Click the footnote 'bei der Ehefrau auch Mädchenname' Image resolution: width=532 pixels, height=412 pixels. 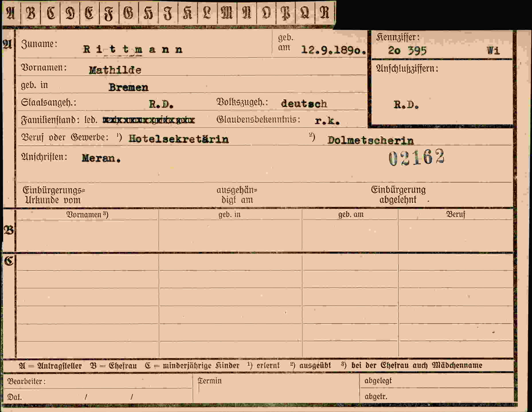(x=417, y=365)
